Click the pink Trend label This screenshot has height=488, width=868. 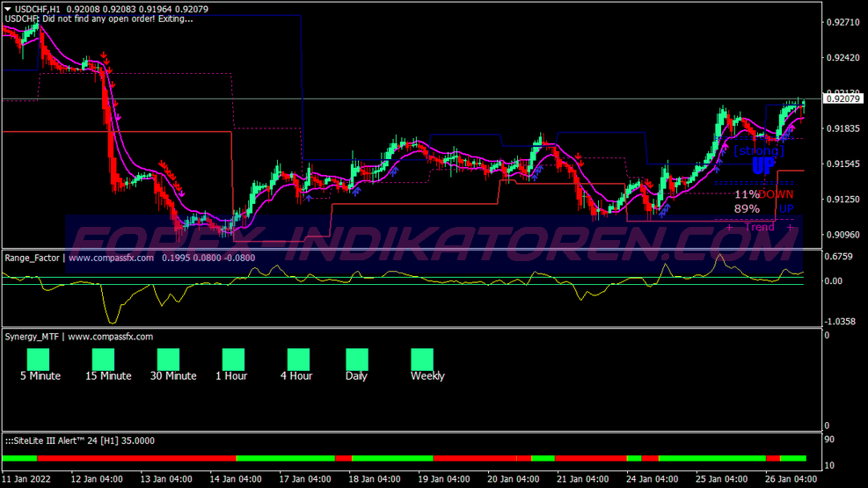(760, 227)
